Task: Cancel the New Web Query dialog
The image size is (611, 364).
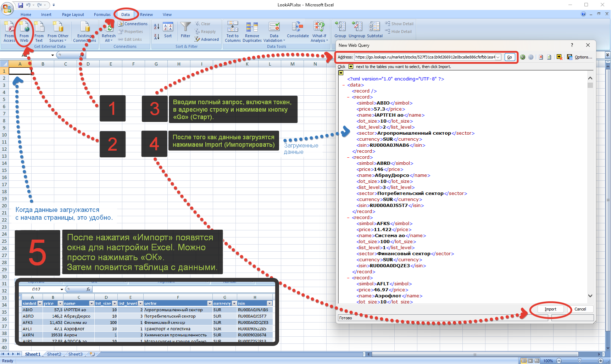Action: (x=580, y=309)
